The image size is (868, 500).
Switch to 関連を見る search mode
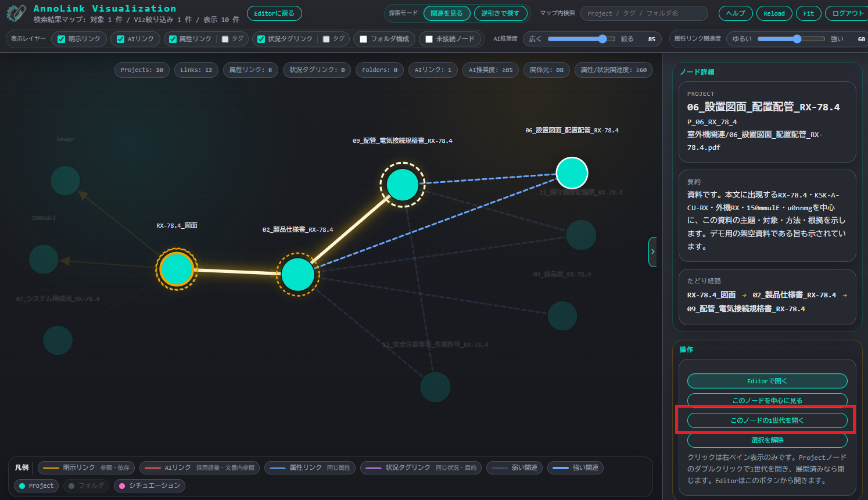pyautogui.click(x=447, y=13)
